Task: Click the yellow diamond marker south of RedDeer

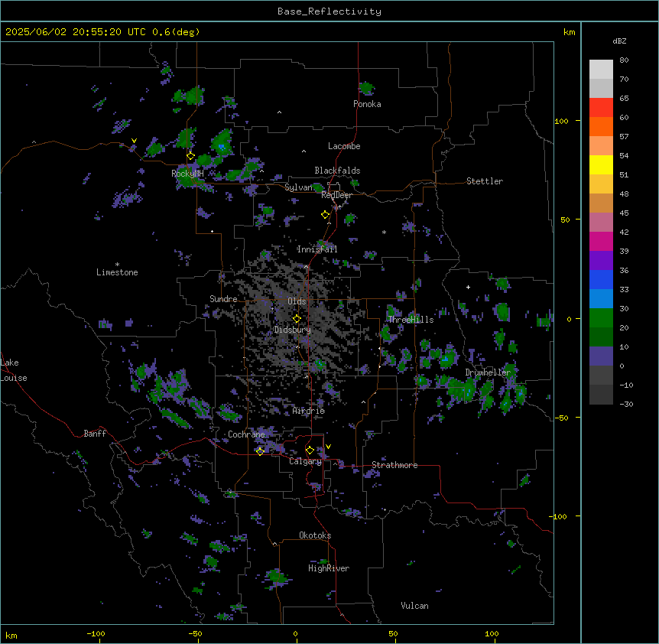Action: click(326, 215)
